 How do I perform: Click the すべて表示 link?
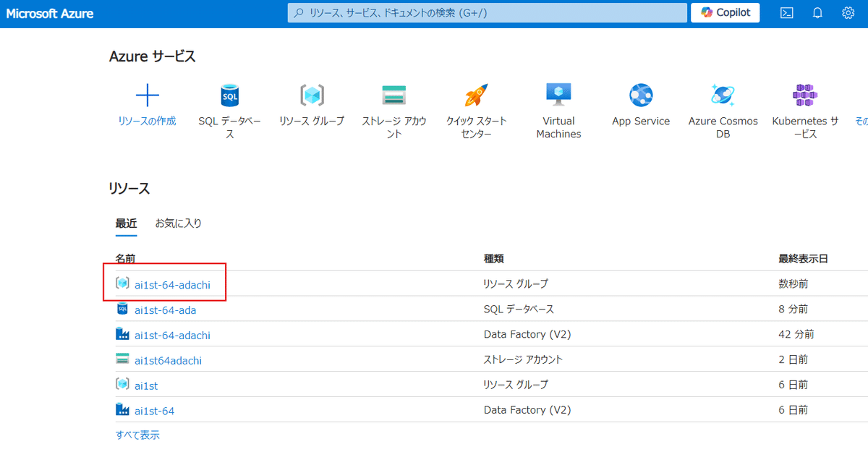coord(137,435)
